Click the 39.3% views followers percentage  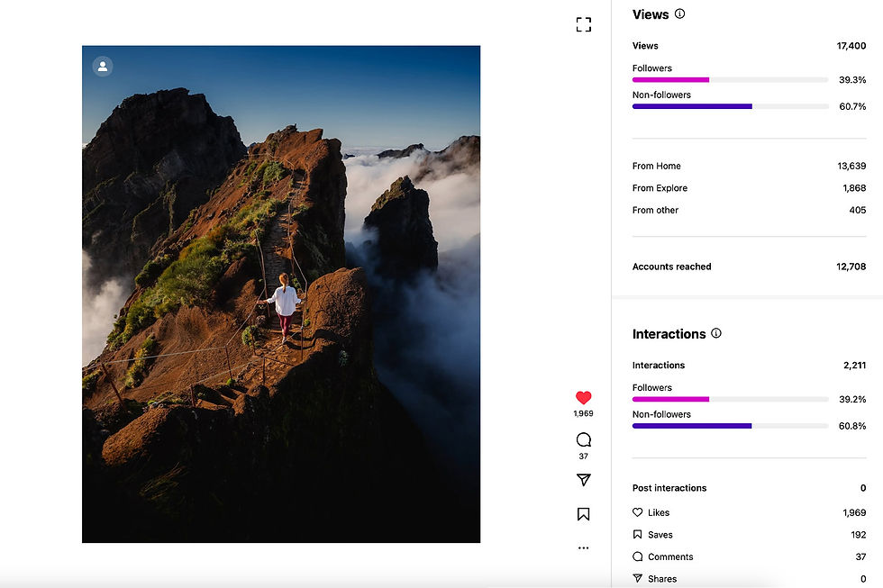[852, 80]
